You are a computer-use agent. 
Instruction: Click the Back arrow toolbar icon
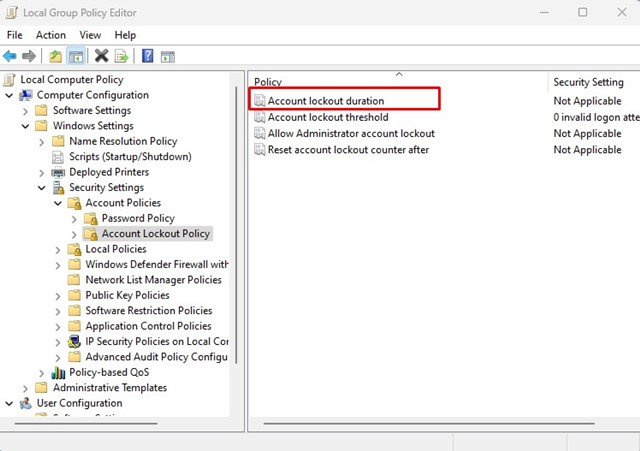[x=10, y=56]
